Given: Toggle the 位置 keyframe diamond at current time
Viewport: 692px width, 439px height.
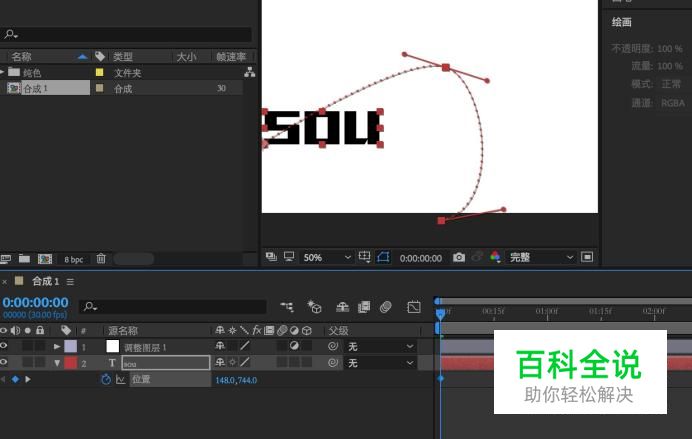Looking at the screenshot, I should click(x=15, y=379).
